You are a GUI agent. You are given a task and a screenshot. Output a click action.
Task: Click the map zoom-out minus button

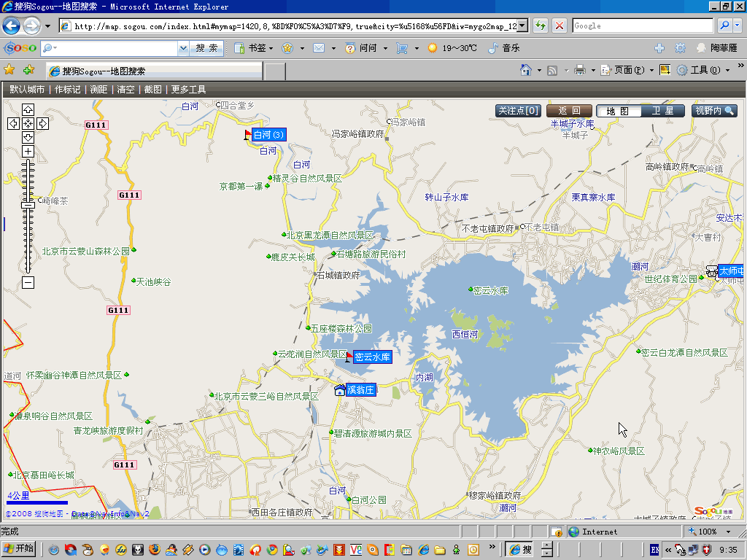pos(28,282)
